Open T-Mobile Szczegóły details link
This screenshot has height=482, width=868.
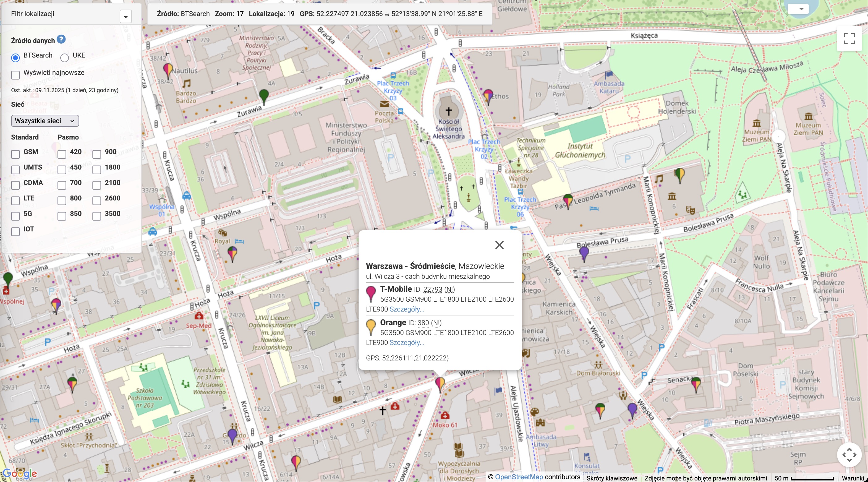coord(407,309)
